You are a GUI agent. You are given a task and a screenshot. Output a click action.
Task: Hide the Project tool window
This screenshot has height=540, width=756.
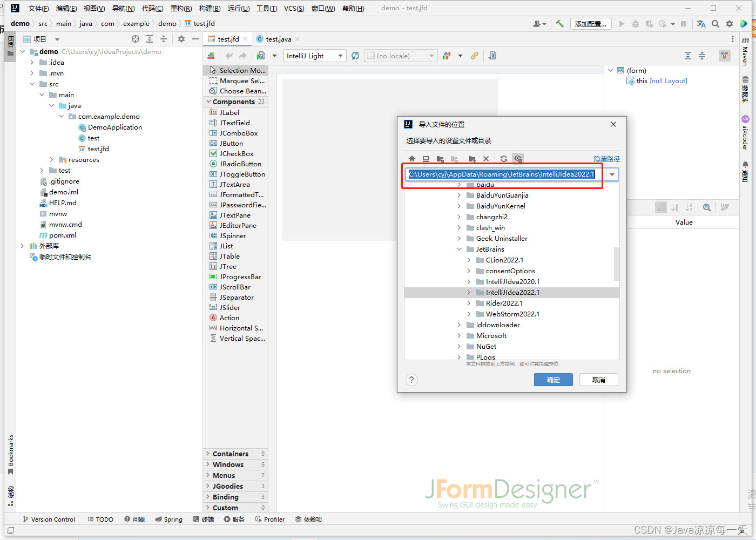(195, 39)
